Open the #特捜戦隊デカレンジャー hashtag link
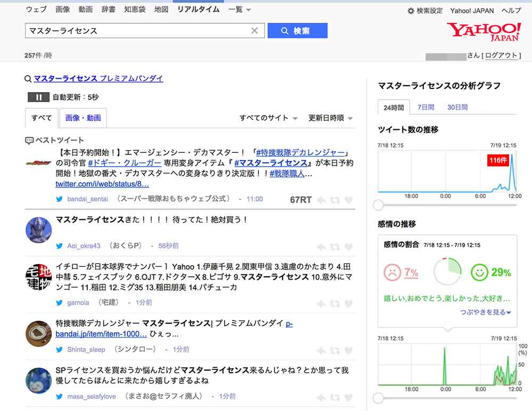The image size is (532, 411). point(300,152)
